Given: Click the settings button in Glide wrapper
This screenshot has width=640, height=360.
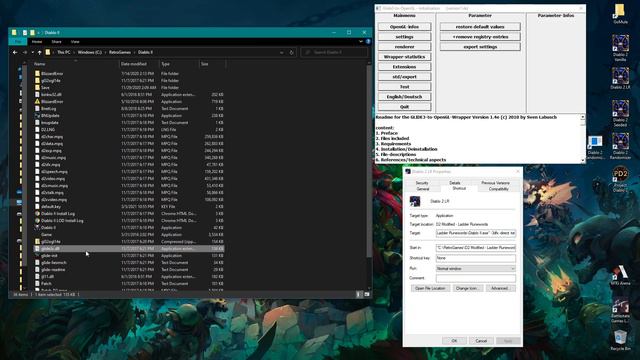Looking at the screenshot, I should [404, 37].
